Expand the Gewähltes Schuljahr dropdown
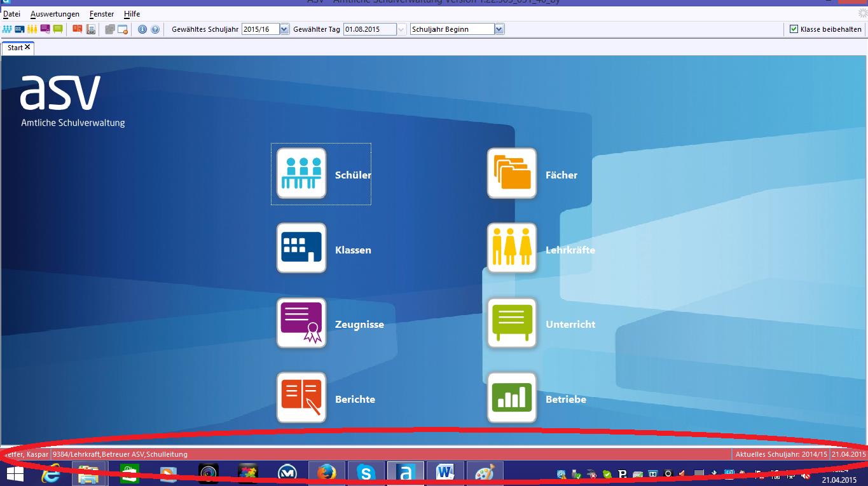The height and width of the screenshot is (486, 868). tap(284, 29)
